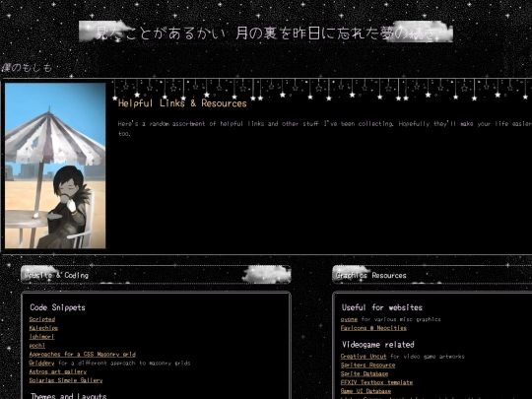Visit the Griddery link
The width and height of the screenshot is (532, 399).
coord(41,363)
